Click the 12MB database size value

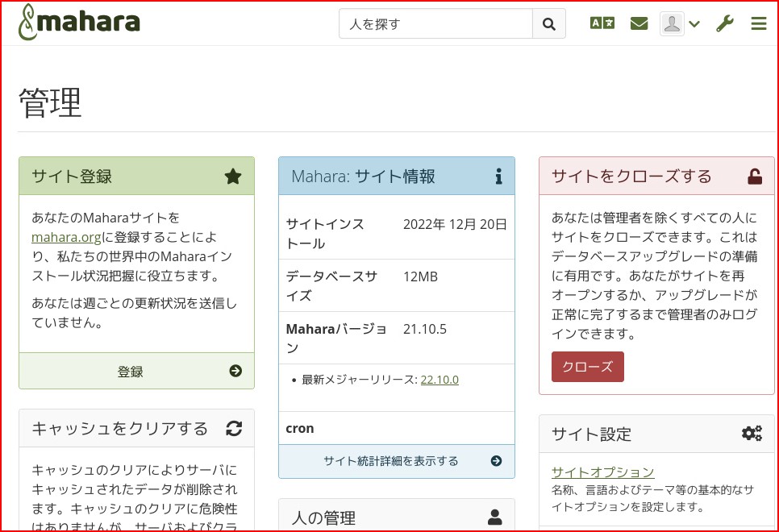[x=420, y=276]
